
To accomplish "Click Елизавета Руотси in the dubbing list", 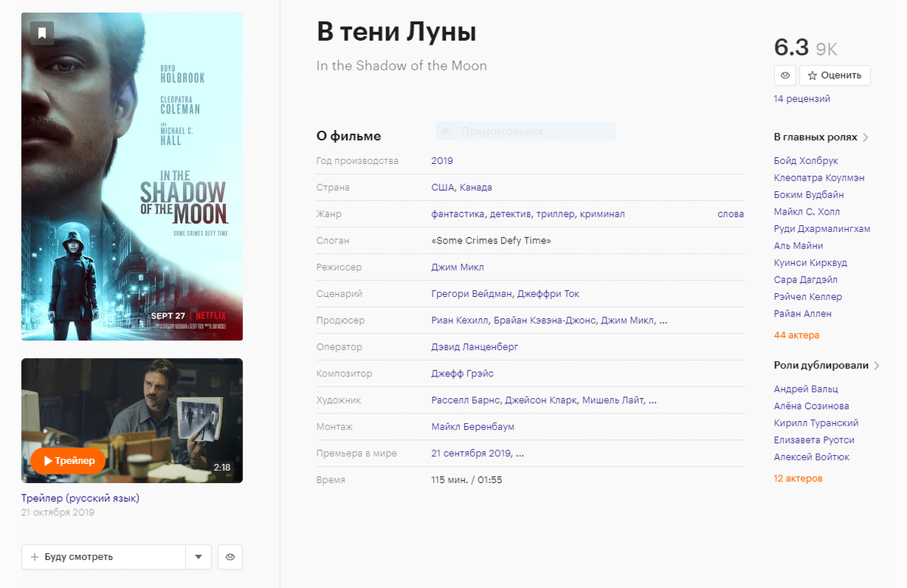I will coord(813,441).
